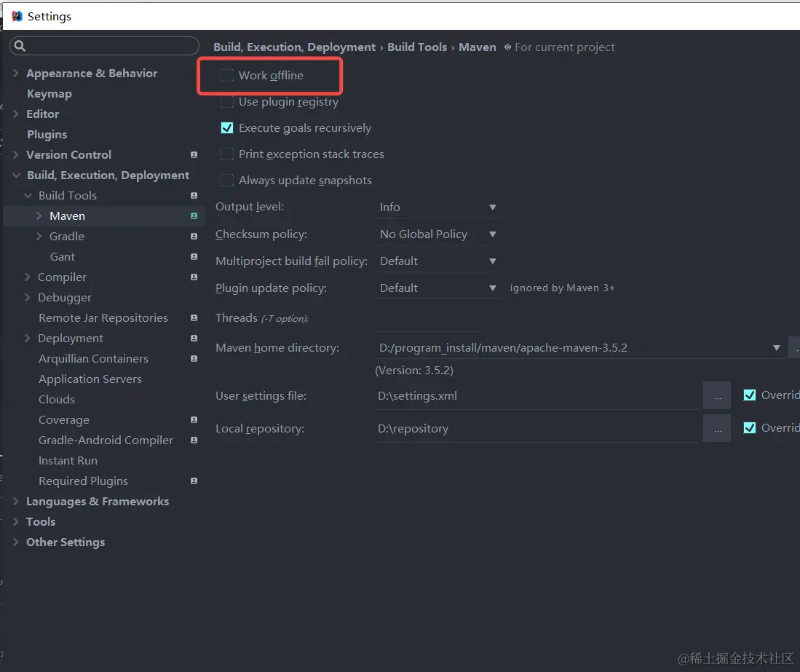Open Maven home directory dropdown arrow
Viewport: 800px width, 672px height.
[x=776, y=348]
